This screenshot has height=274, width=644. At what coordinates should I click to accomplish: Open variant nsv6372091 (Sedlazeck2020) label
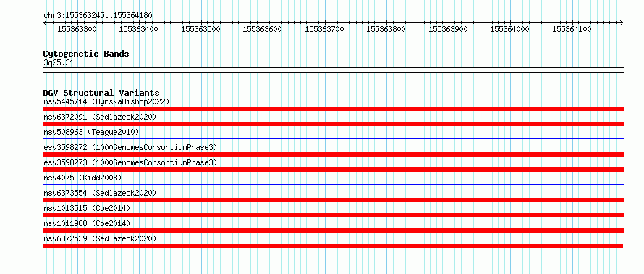(x=100, y=117)
